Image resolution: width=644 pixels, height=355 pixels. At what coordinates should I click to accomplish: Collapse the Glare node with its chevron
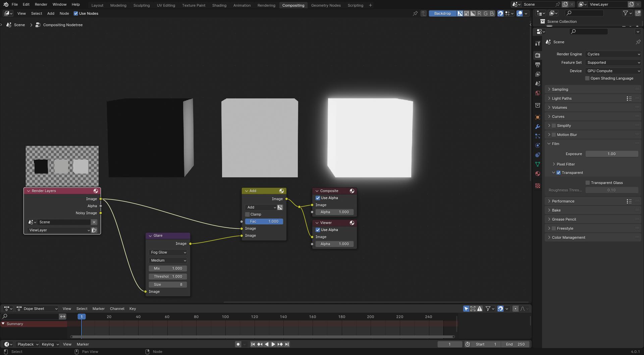(150, 236)
